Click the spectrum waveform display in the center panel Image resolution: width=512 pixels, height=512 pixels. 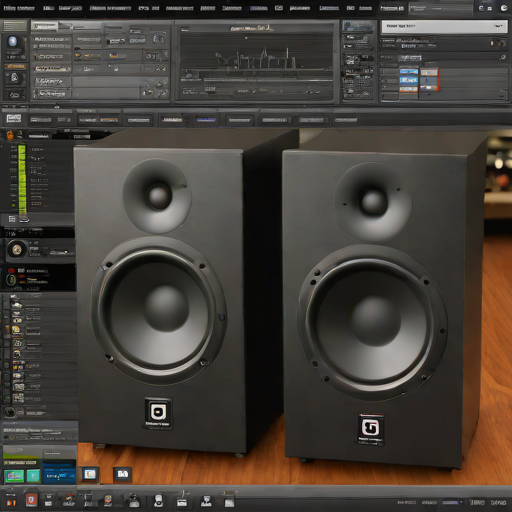coord(257,59)
